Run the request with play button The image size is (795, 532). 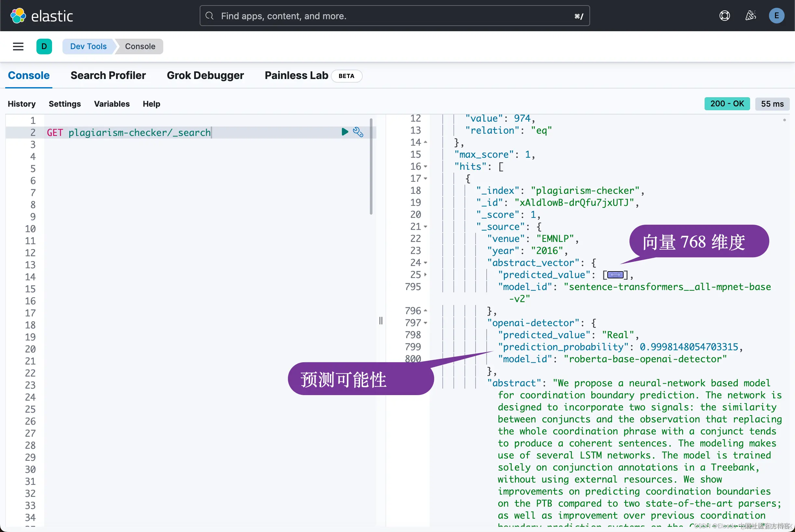click(x=345, y=132)
